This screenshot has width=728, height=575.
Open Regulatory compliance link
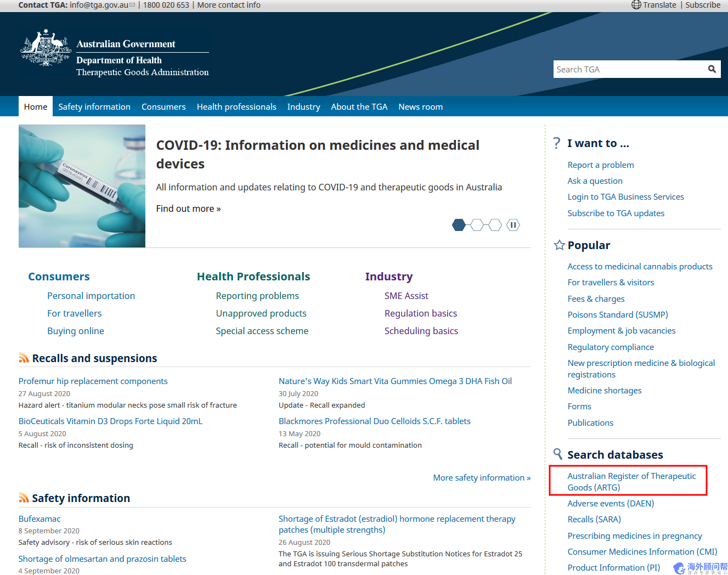tap(611, 347)
